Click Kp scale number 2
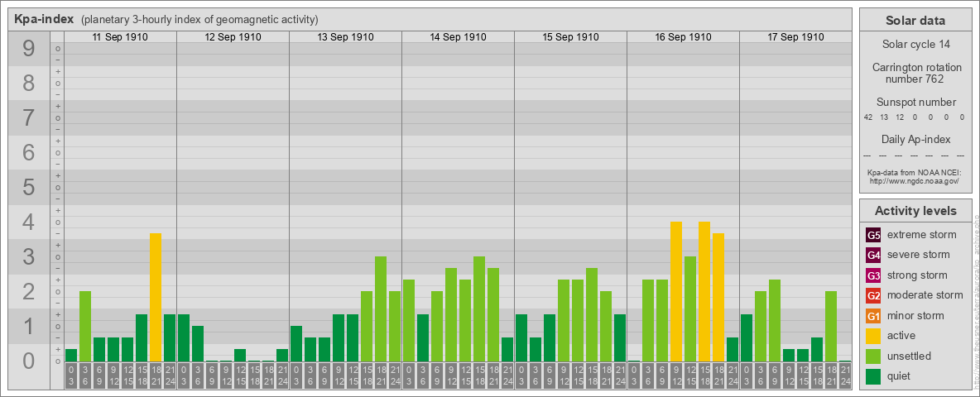The height and width of the screenshot is (397, 980). (29, 291)
